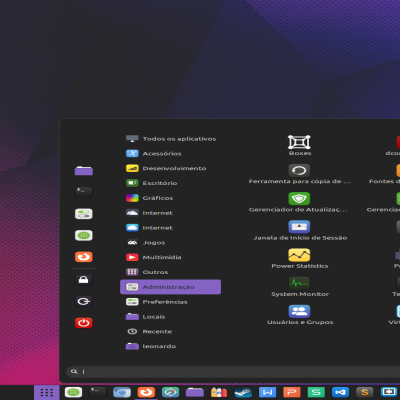
Task: Launch Visual Studio Code from taskbar
Action: (x=340, y=392)
